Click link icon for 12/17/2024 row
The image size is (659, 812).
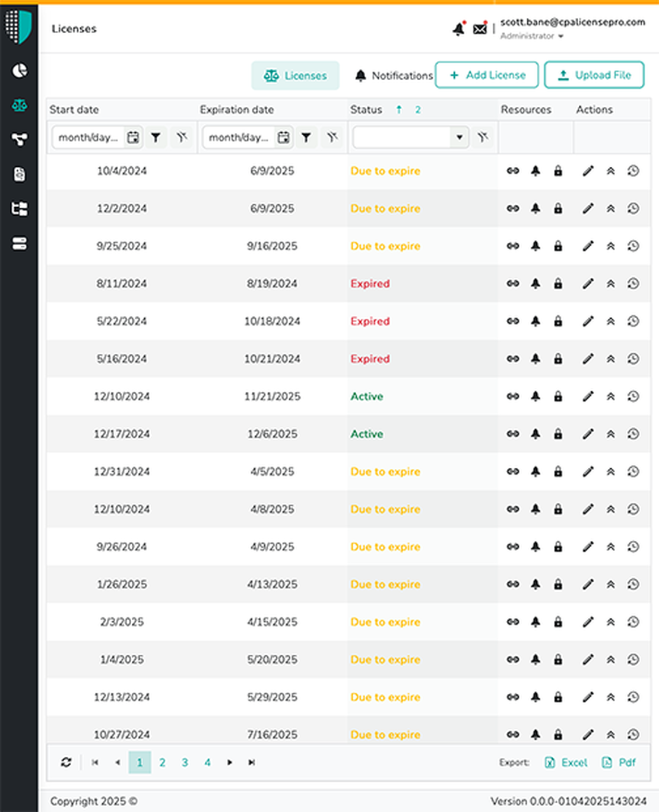[x=513, y=434]
